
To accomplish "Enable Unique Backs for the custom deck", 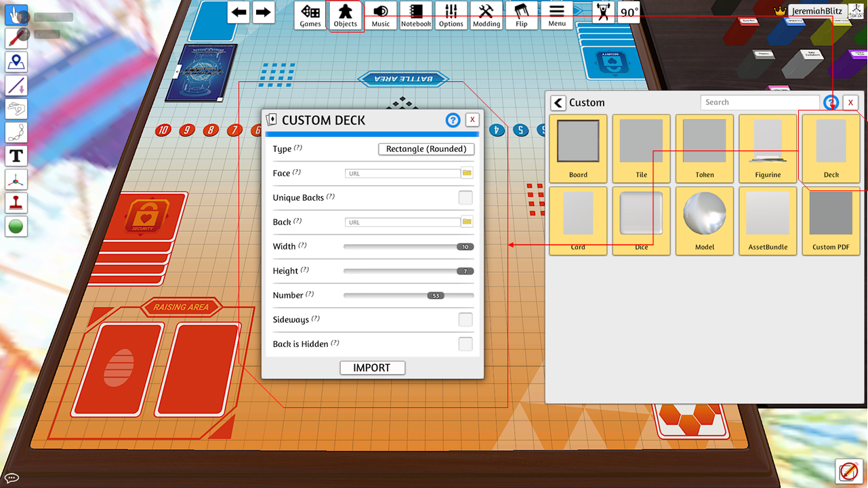I will click(x=466, y=197).
